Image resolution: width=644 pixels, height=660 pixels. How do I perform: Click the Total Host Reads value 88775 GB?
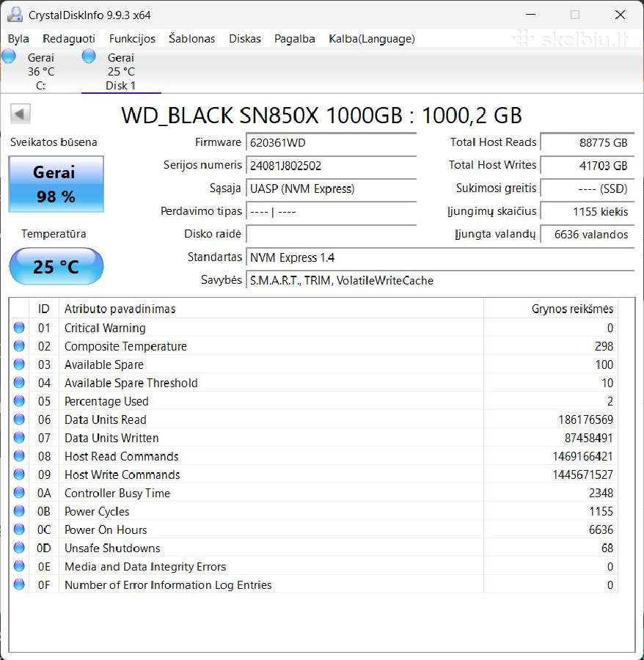588,143
